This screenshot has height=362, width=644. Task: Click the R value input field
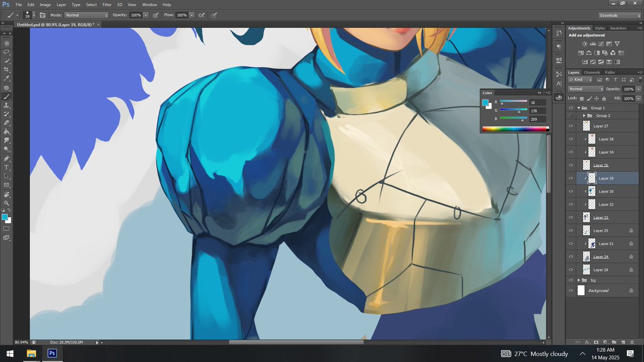[x=537, y=102]
